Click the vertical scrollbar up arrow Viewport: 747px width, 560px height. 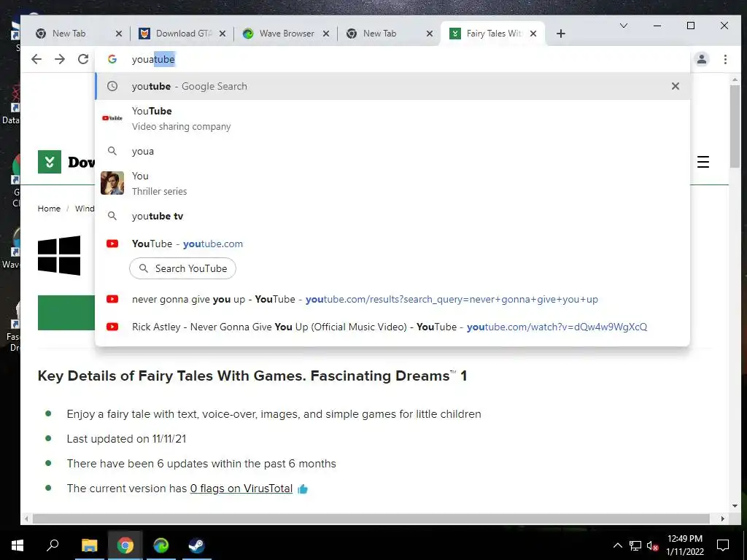click(735, 79)
